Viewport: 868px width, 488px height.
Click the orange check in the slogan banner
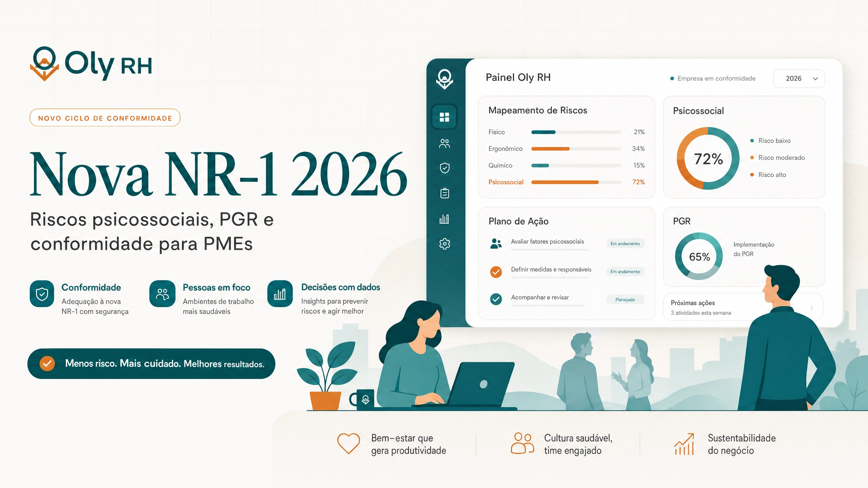coord(47,364)
